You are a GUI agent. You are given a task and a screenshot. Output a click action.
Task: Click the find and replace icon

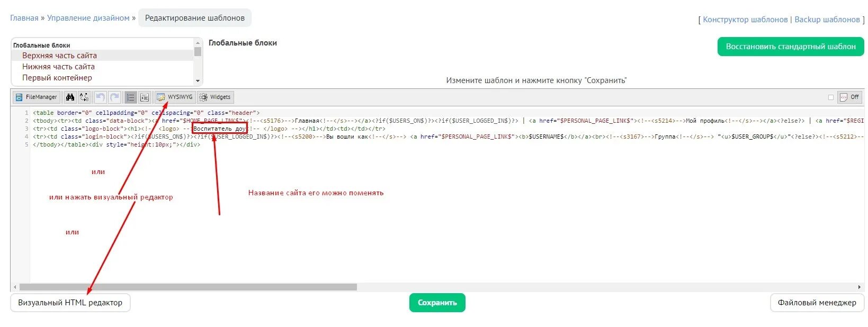[84, 97]
